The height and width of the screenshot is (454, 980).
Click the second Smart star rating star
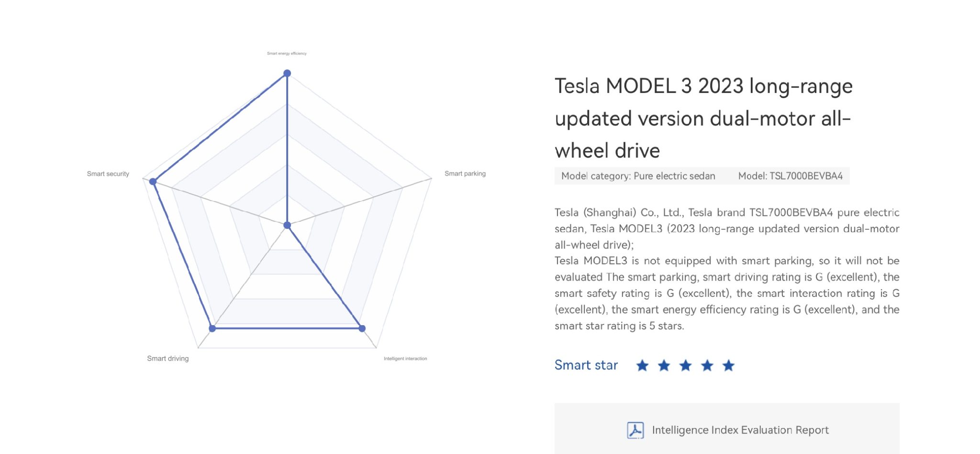pyautogui.click(x=664, y=366)
